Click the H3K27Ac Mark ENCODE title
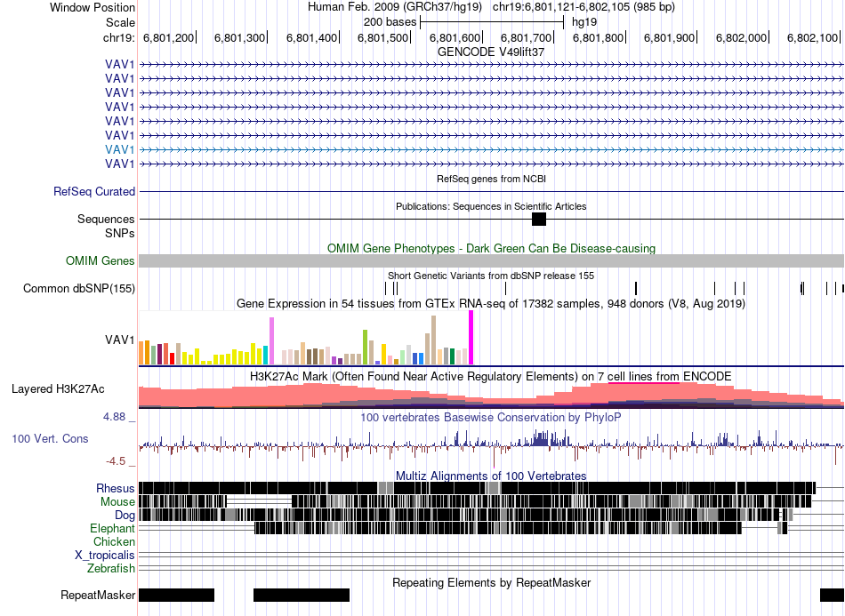 pos(491,376)
